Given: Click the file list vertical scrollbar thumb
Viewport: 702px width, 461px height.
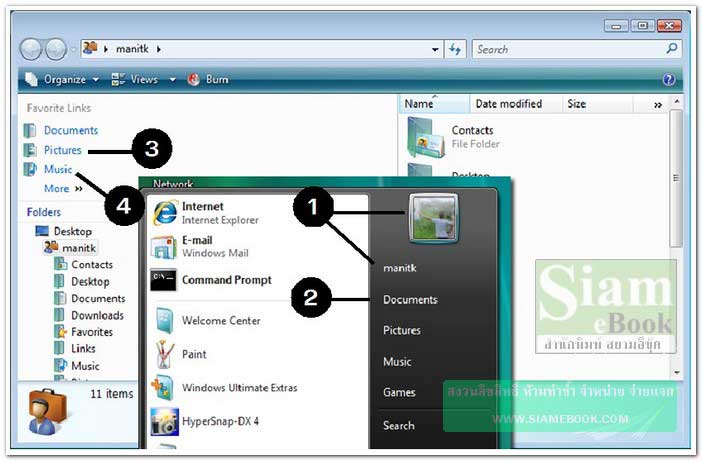Looking at the screenshot, I should [x=676, y=178].
